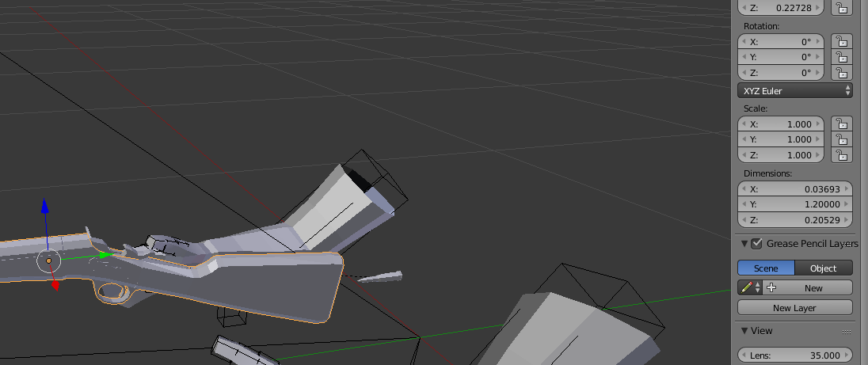Disable the Grease Pencil Layers checkbox

pos(757,243)
